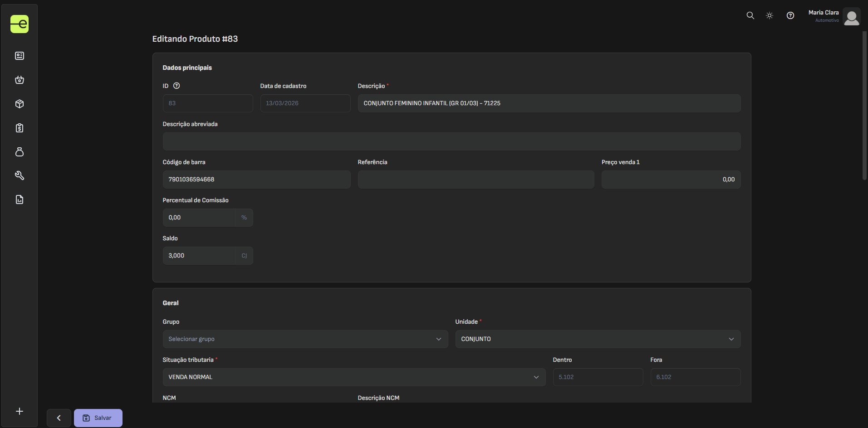Open the shopping basket sales icon

coord(20,80)
